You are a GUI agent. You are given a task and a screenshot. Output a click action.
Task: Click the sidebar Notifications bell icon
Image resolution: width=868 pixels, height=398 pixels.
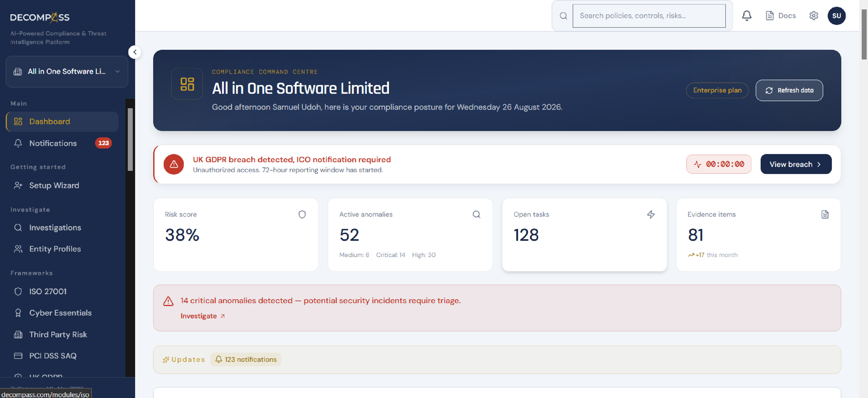coord(18,143)
